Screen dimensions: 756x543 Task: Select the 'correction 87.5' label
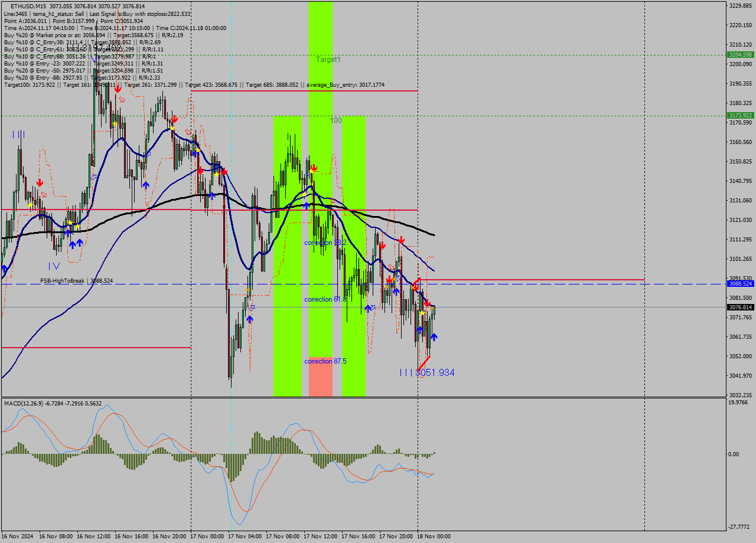pos(325,361)
